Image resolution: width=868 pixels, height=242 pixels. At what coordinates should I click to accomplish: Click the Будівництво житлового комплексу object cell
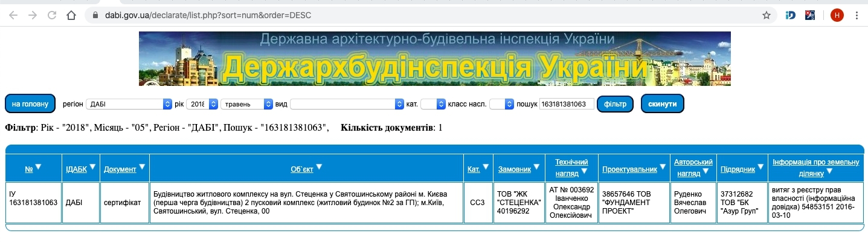tap(306, 203)
